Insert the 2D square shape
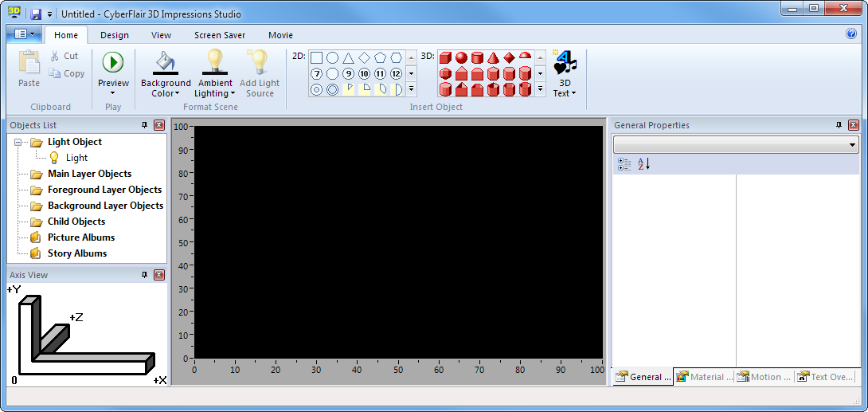868x412 pixels. pos(316,57)
